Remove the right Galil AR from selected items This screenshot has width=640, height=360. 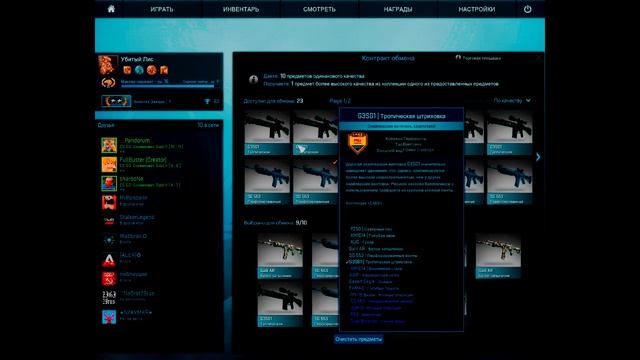[498, 256]
